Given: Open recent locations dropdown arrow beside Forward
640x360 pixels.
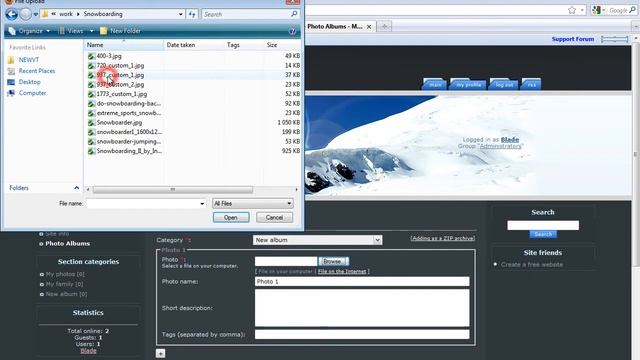Looking at the screenshot, I should 36,14.
